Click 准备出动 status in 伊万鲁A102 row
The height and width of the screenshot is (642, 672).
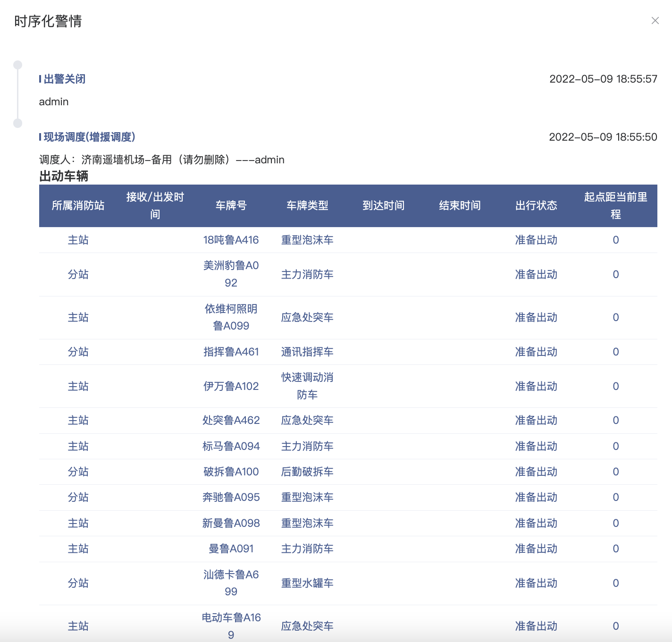(x=536, y=386)
